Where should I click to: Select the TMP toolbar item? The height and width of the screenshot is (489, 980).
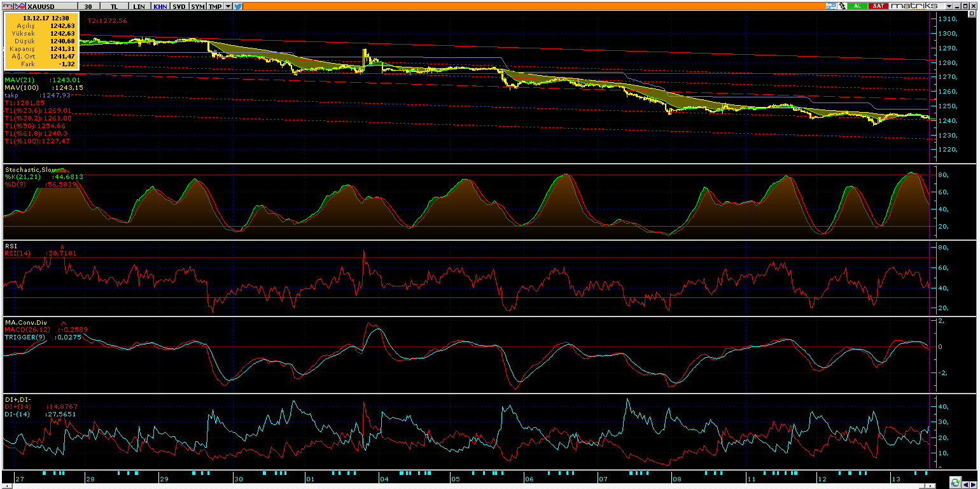click(x=215, y=6)
